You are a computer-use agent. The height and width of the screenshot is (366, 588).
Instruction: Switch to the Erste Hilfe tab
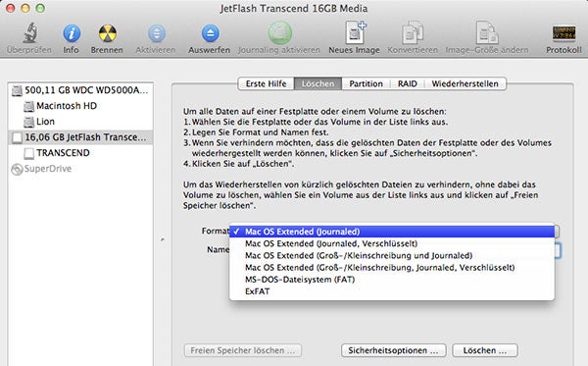(x=266, y=83)
